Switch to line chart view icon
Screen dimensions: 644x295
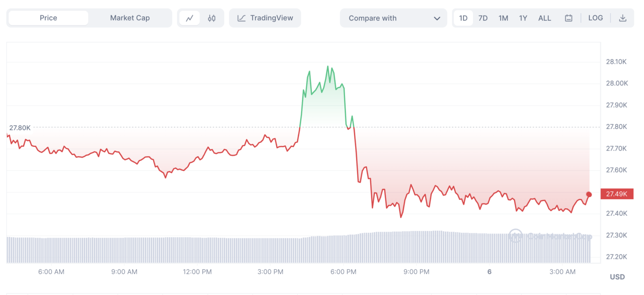[190, 18]
